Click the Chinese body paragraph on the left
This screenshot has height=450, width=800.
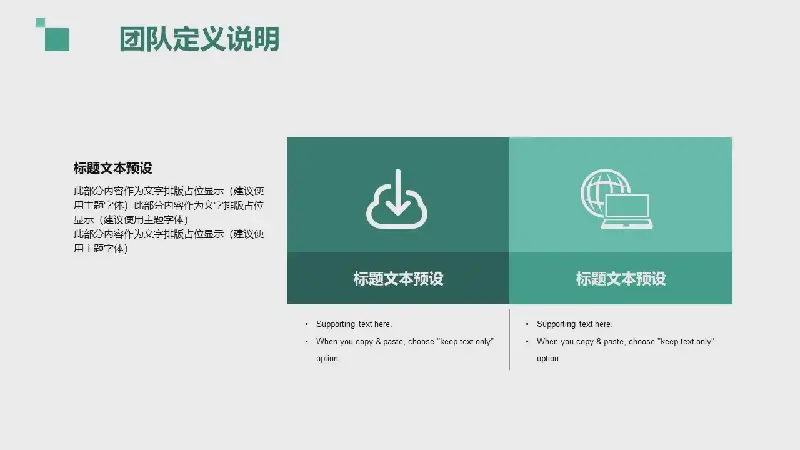point(169,219)
